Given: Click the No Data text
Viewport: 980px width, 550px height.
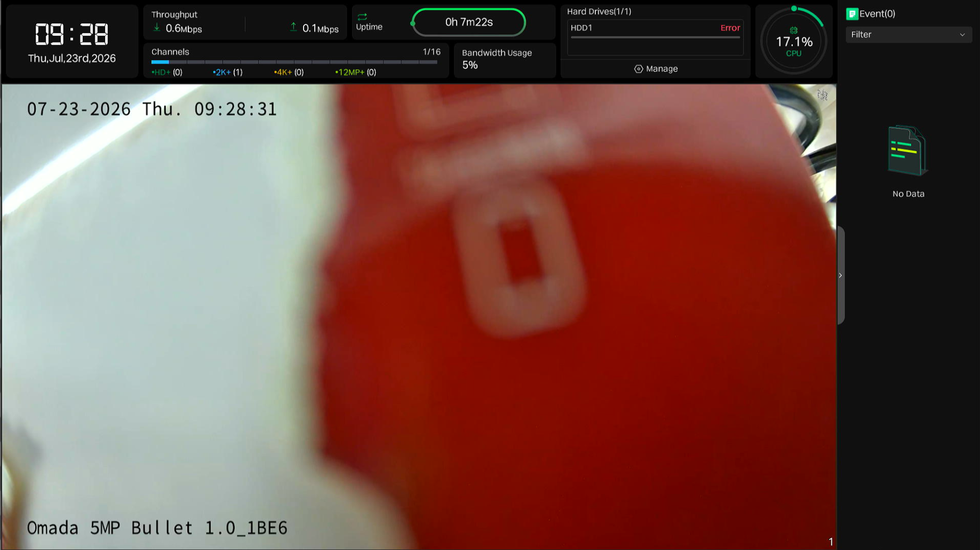Looking at the screenshot, I should (908, 194).
